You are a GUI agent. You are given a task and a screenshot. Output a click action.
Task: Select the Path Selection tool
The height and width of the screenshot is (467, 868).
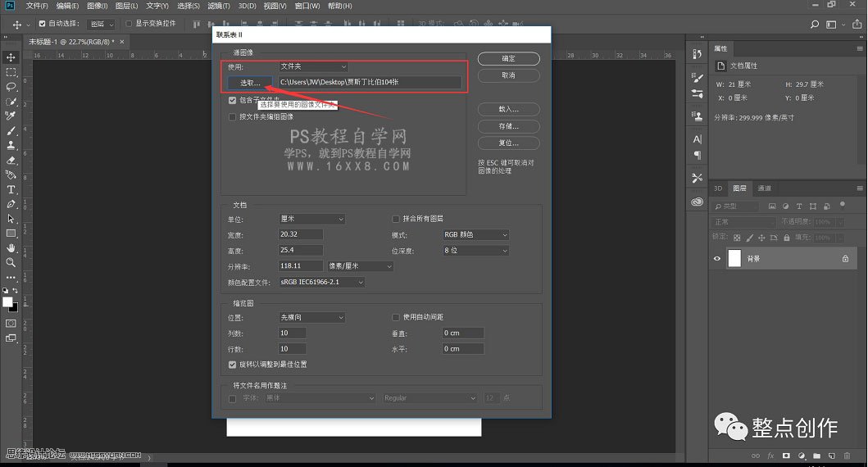coord(11,219)
